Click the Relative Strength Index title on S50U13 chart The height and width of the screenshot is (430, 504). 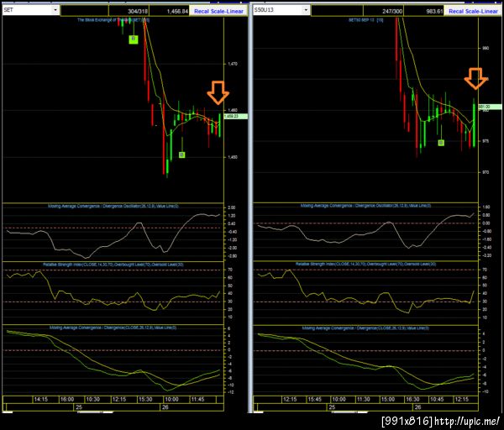click(365, 265)
